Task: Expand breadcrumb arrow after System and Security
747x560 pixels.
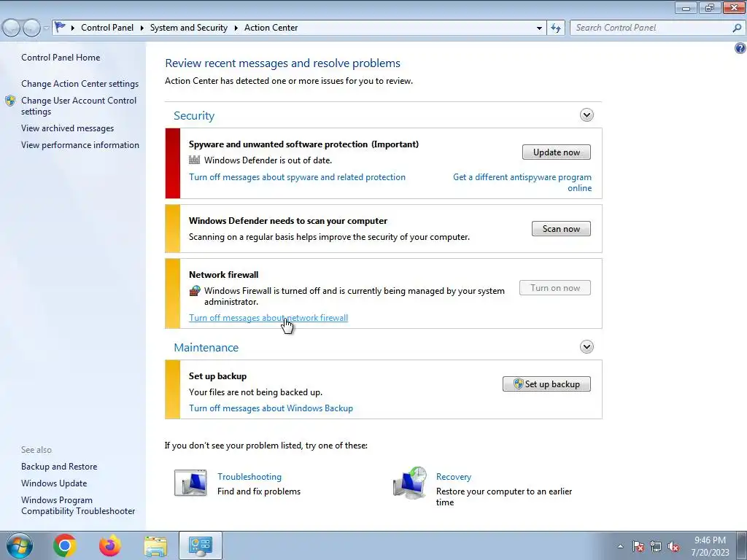Action: coord(236,28)
